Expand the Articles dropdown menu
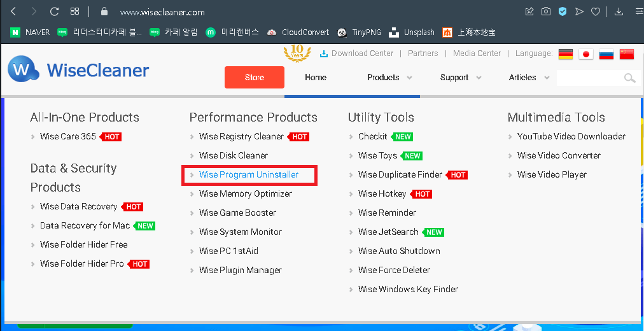644x331 pixels. pyautogui.click(x=529, y=77)
